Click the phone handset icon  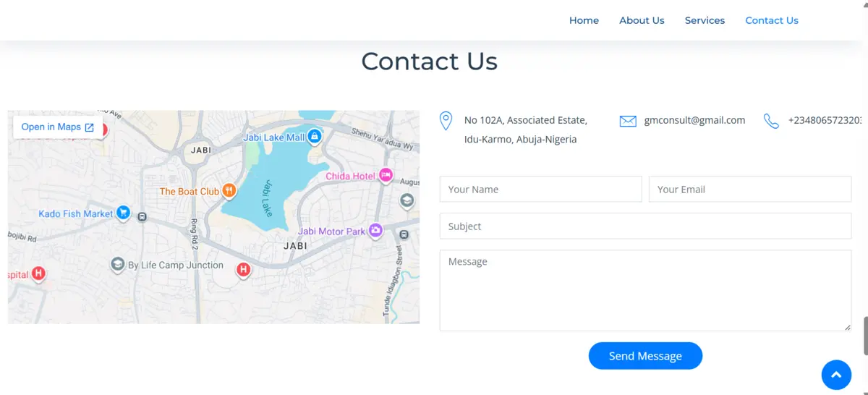click(x=771, y=121)
